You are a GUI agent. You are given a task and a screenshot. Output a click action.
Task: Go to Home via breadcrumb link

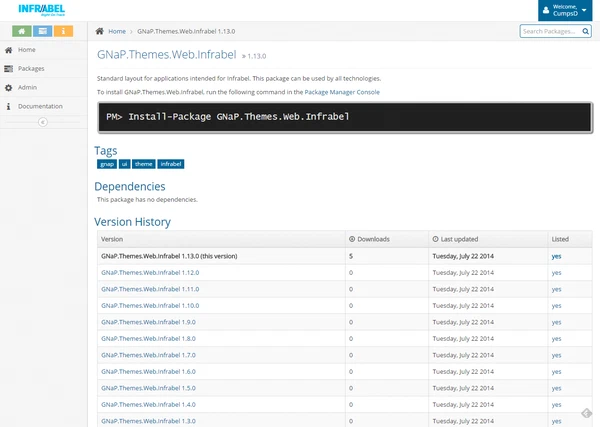117,31
